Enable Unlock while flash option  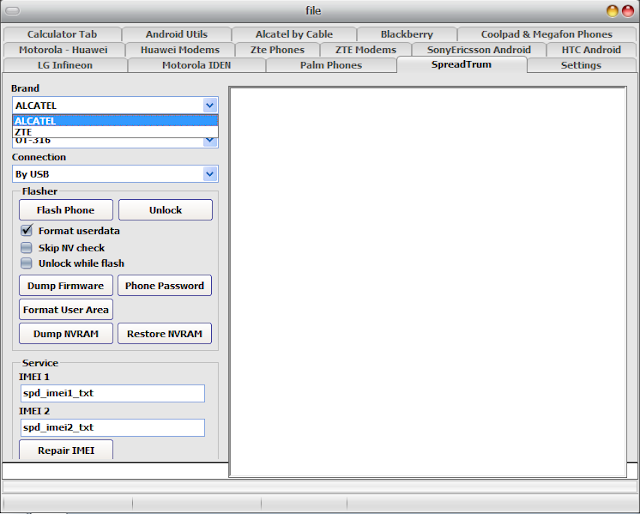27,263
